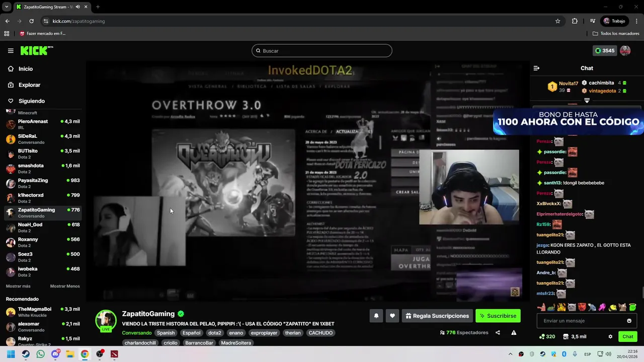
Task: Open alexomar recommended channel
Action: [42, 327]
